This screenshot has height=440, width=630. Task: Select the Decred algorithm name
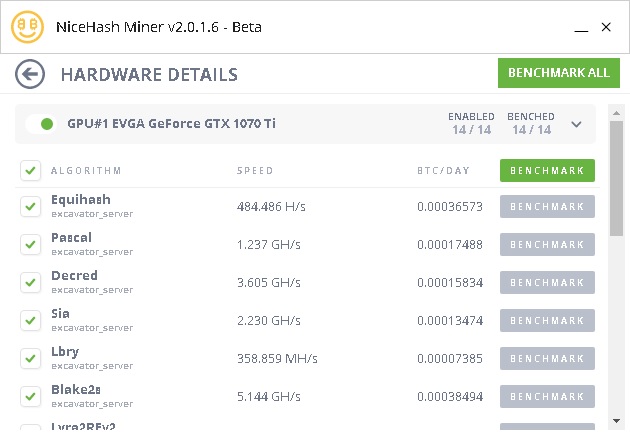click(x=74, y=276)
